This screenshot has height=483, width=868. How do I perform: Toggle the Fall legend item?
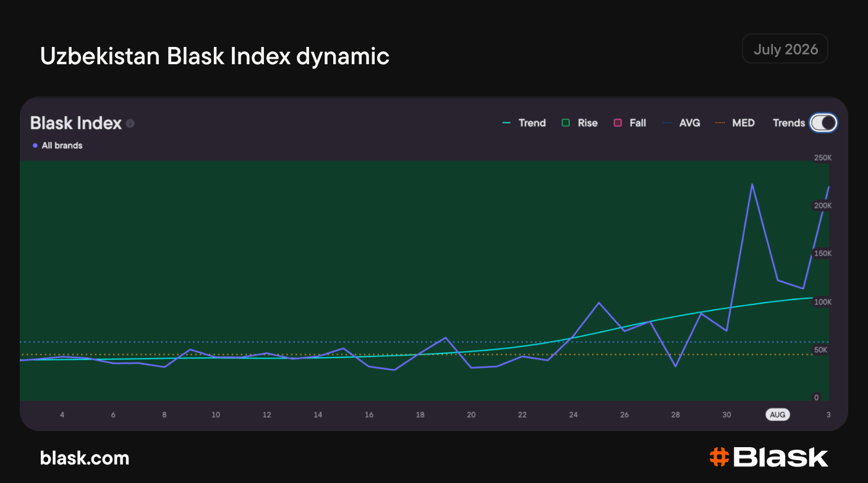click(629, 123)
